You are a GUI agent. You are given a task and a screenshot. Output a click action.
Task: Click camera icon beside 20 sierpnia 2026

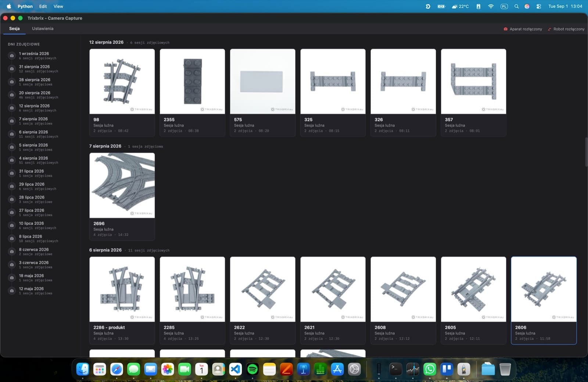pos(12,95)
